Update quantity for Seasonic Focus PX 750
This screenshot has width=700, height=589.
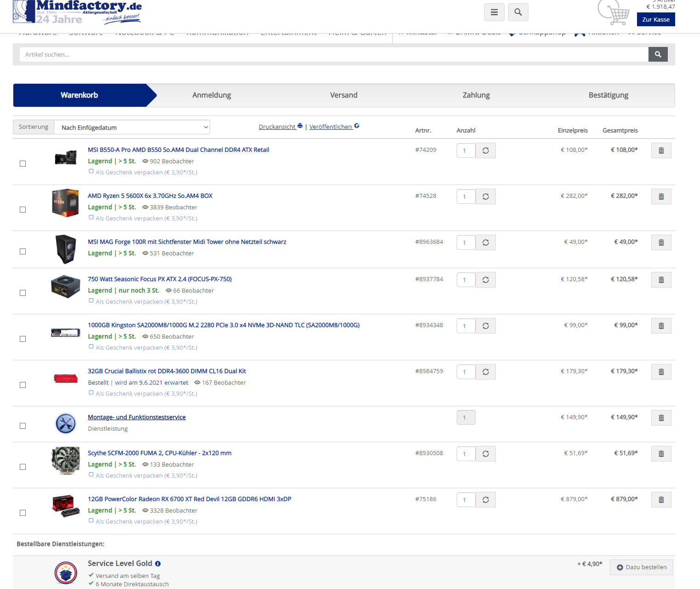486,280
